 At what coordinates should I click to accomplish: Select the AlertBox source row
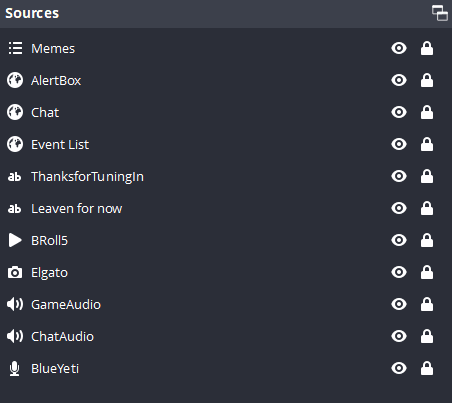[226, 80]
